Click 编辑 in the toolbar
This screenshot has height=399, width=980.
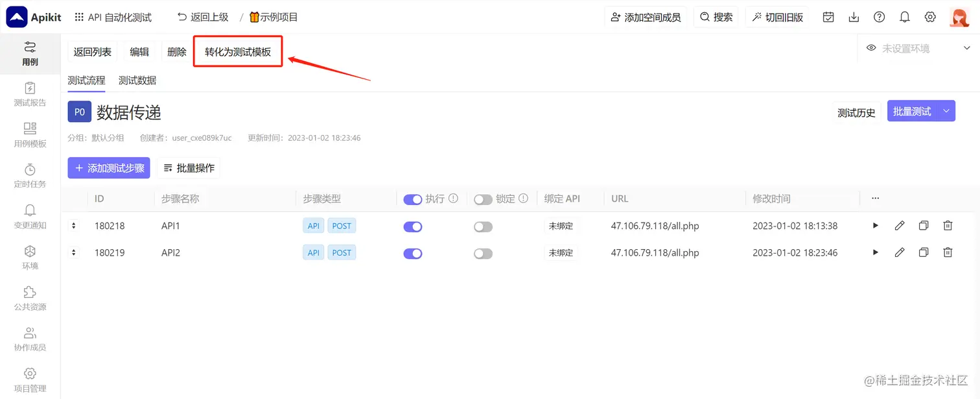(x=139, y=52)
